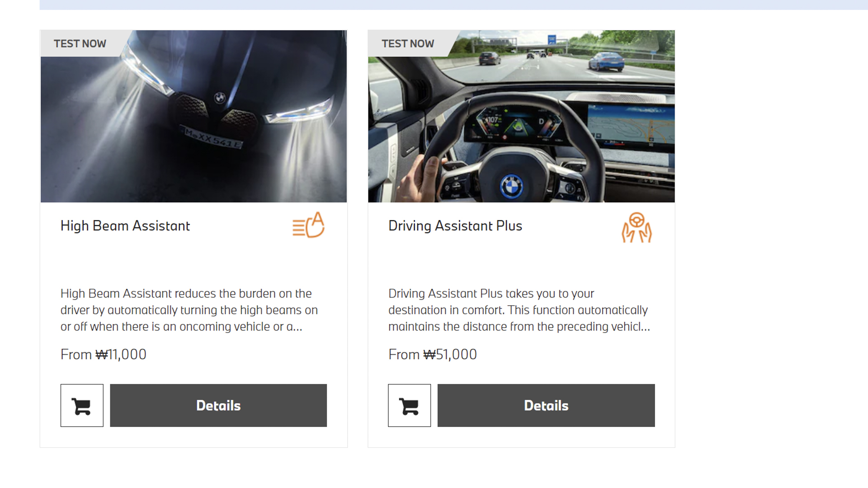Open Details for High Beam Assistant
The image size is (868, 488).
[218, 405]
